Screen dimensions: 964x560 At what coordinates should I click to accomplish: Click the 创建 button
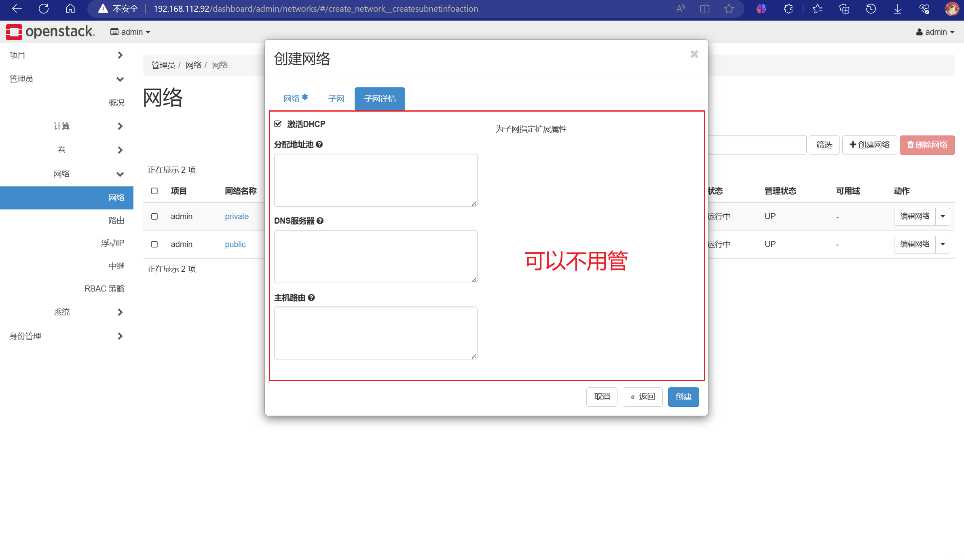point(683,397)
